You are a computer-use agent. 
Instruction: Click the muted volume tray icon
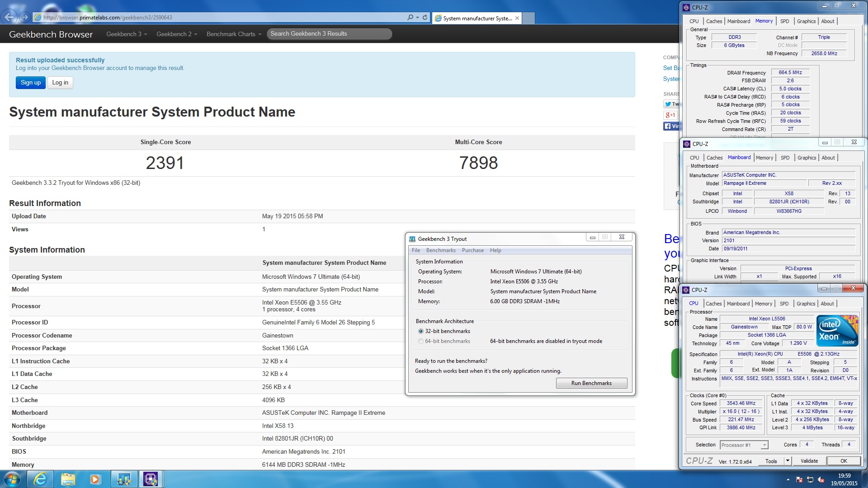coord(821,479)
